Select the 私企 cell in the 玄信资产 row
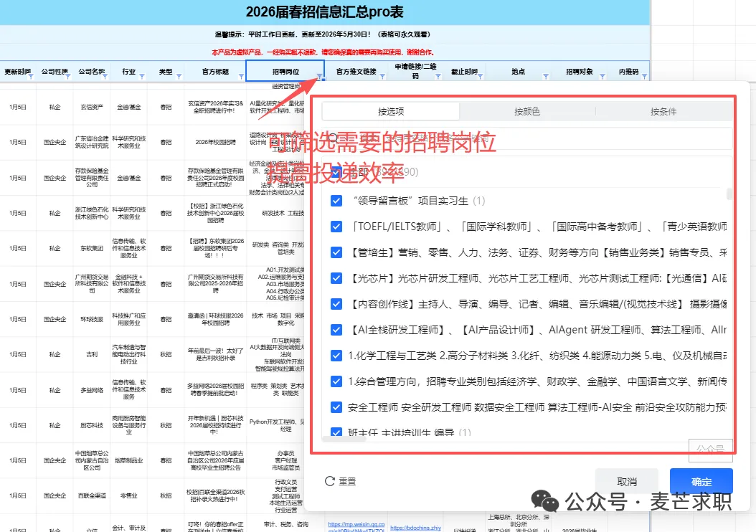756x532 pixels. coord(55,107)
